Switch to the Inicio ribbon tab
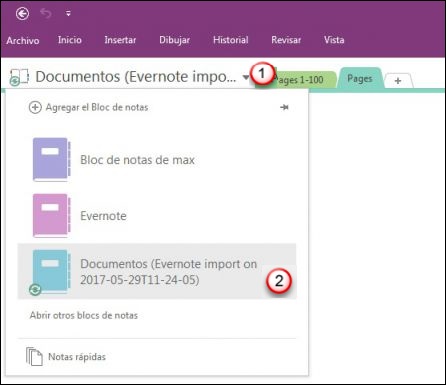The height and width of the screenshot is (385, 446). tap(70, 40)
